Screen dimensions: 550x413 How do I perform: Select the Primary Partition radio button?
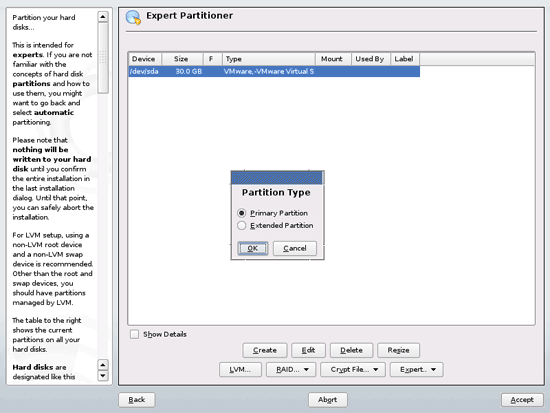pos(241,213)
